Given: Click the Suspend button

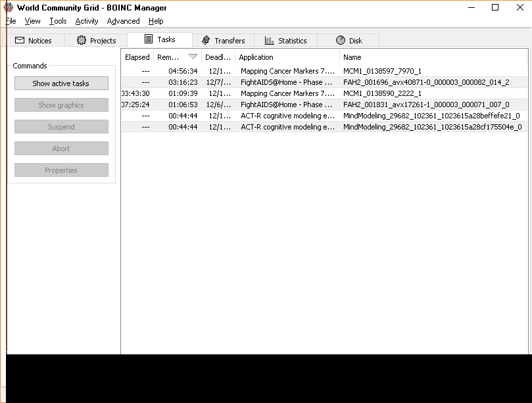Looking at the screenshot, I should (x=61, y=127).
